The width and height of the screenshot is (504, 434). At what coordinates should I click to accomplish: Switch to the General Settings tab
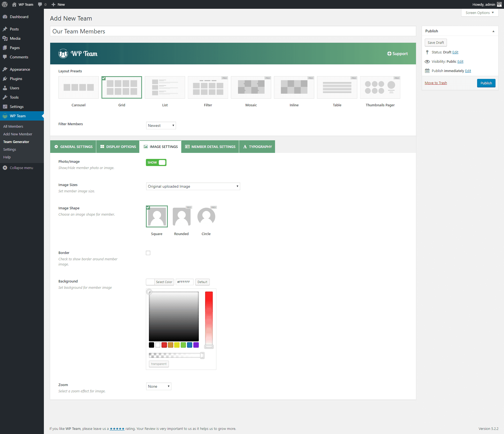point(73,147)
